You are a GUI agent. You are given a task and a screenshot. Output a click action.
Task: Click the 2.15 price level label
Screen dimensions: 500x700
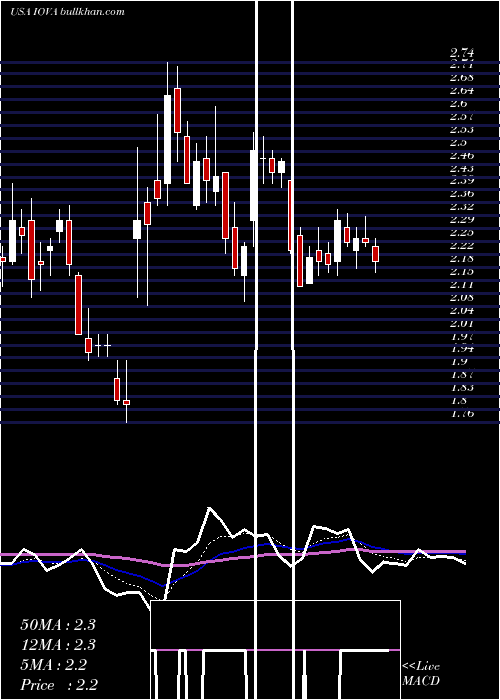(462, 271)
